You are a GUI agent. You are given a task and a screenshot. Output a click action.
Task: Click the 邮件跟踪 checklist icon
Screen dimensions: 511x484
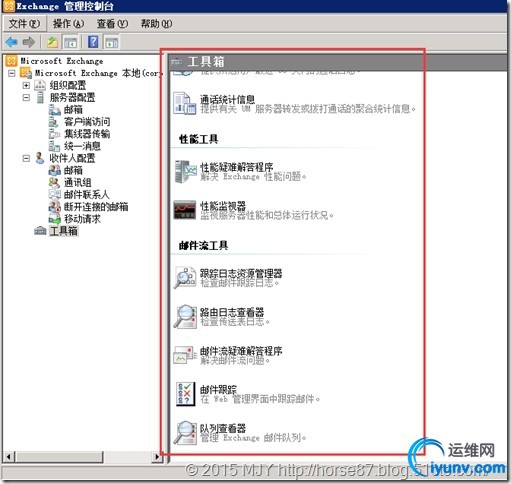[x=185, y=394]
